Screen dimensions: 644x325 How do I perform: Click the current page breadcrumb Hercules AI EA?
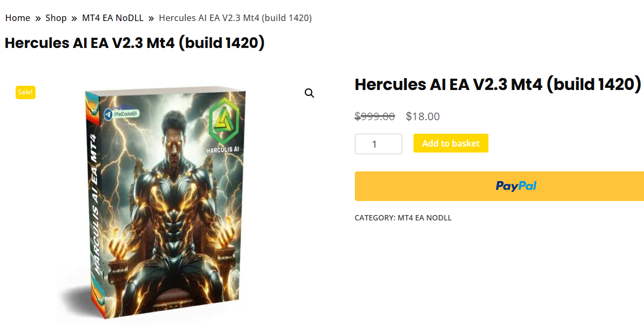tap(235, 18)
